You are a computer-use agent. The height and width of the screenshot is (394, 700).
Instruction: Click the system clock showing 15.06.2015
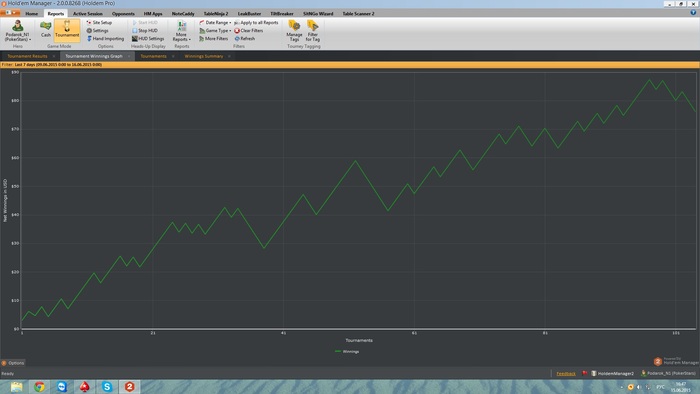pos(680,387)
